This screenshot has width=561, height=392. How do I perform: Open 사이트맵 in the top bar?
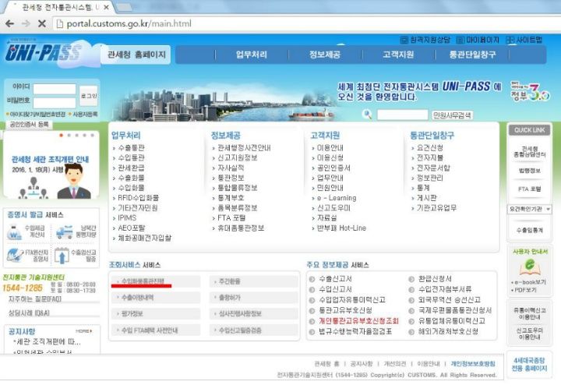524,40
